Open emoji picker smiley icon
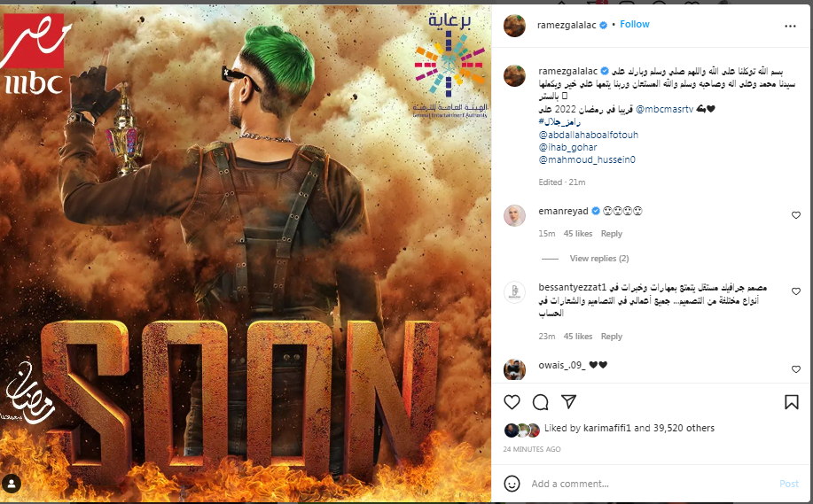The width and height of the screenshot is (813, 504). (512, 484)
